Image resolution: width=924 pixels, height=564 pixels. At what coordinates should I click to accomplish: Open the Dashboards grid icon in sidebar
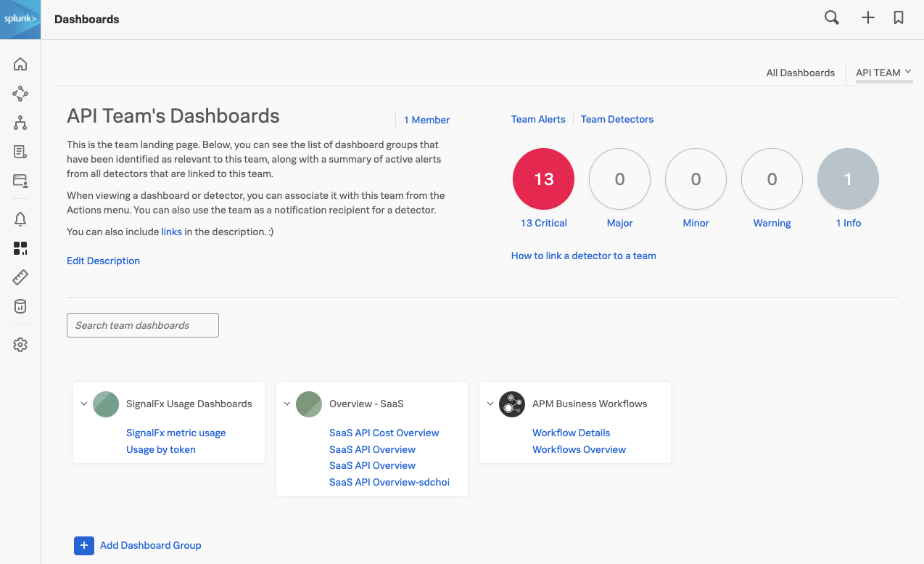pyautogui.click(x=20, y=249)
